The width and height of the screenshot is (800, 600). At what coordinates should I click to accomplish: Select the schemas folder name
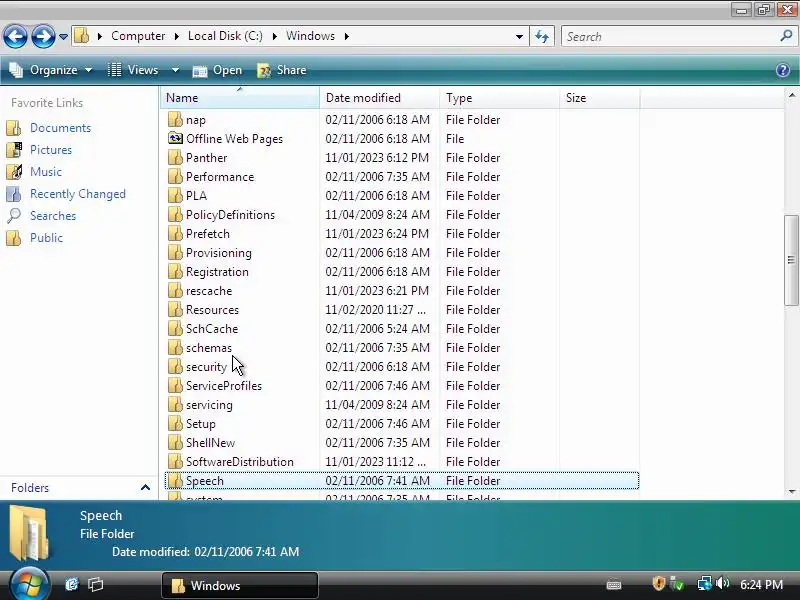[209, 348]
